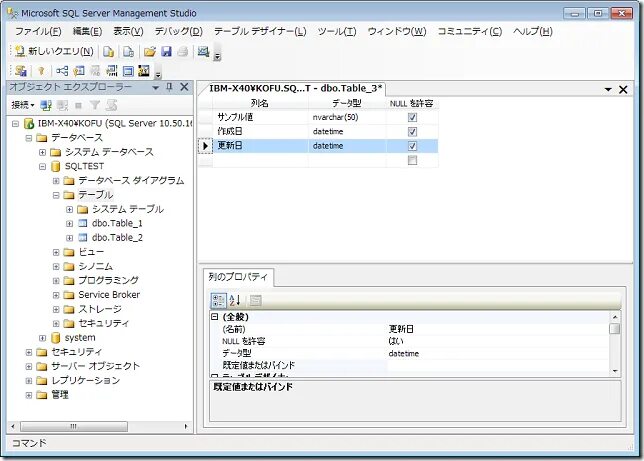This screenshot has width=644, height=461.
Task: Click the Stop icon in Object Explorer toolbar
Action: click(x=78, y=106)
